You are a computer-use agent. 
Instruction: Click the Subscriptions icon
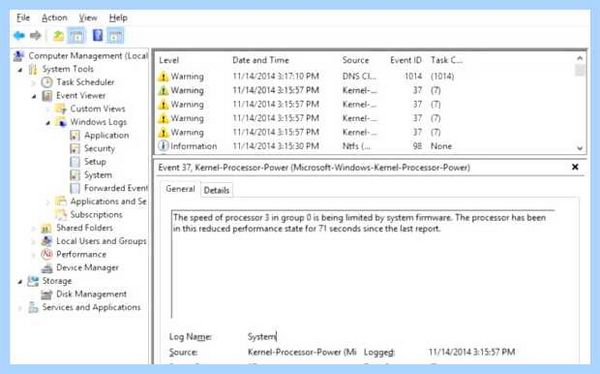pyautogui.click(x=61, y=215)
